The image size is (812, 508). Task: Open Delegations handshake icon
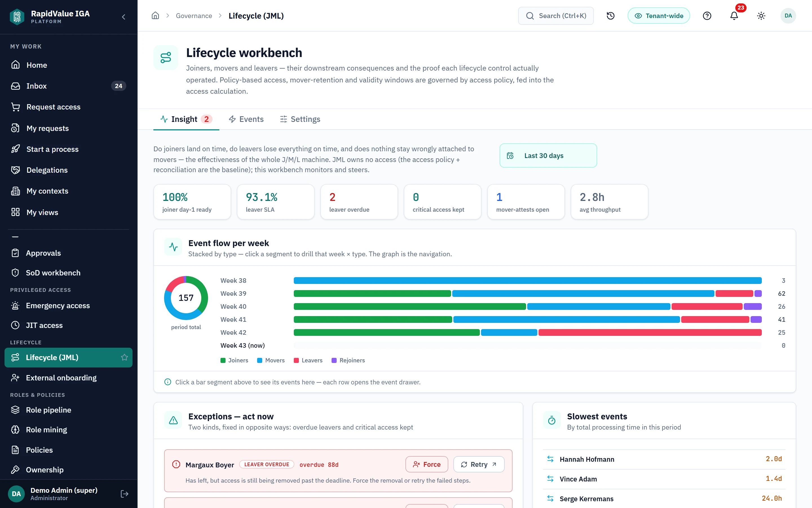(16, 170)
